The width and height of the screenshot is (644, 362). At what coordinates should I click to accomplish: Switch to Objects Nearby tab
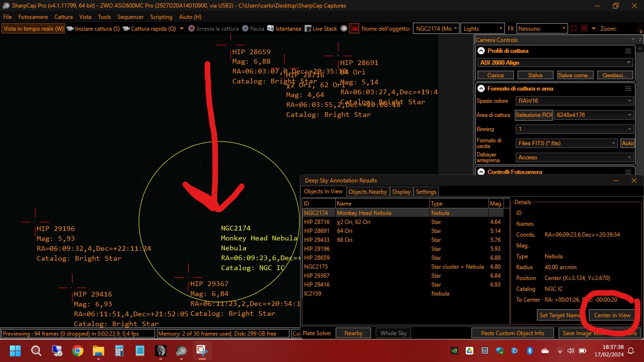[367, 192]
